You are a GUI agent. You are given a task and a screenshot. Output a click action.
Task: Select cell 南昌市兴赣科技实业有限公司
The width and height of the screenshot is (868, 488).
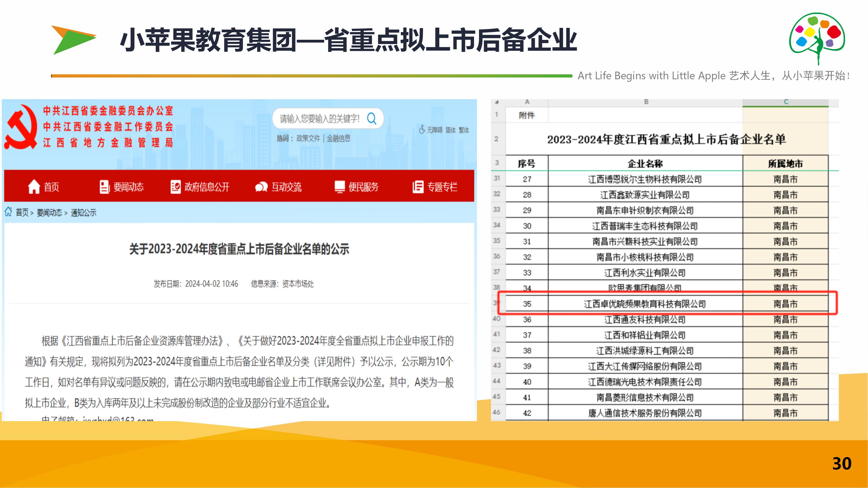click(645, 242)
